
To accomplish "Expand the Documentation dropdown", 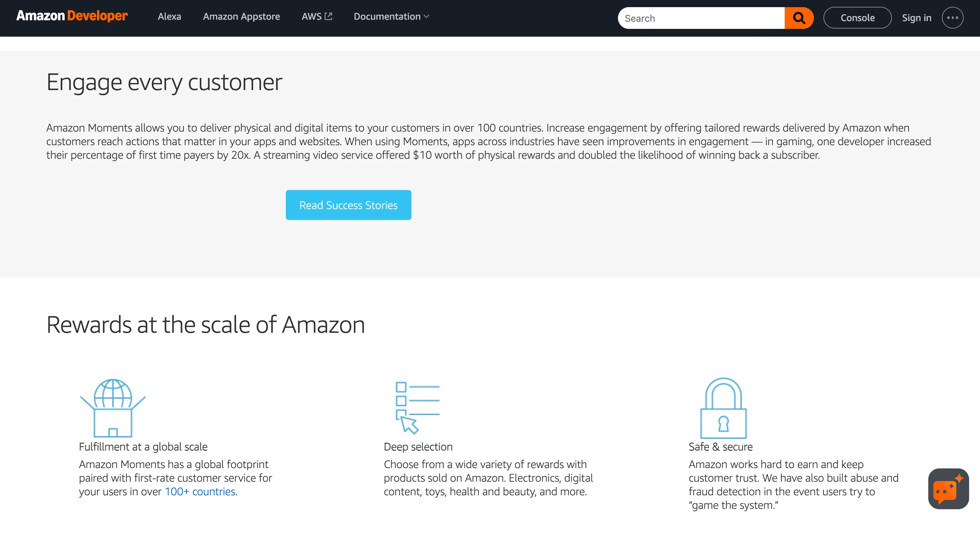I will pos(391,17).
